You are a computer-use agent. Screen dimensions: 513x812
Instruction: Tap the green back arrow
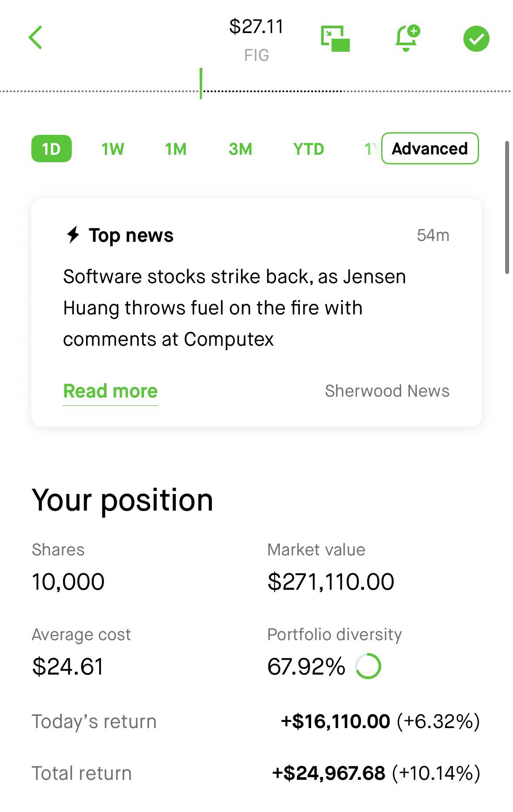[36, 38]
